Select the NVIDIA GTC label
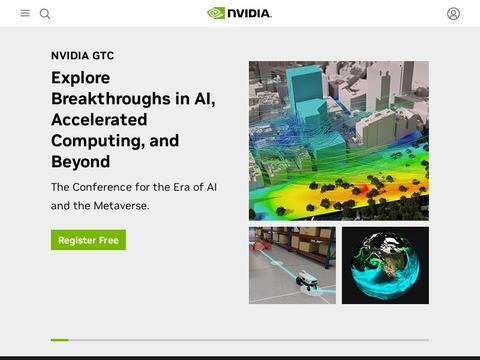Image resolution: width=480 pixels, height=360 pixels. (82, 56)
